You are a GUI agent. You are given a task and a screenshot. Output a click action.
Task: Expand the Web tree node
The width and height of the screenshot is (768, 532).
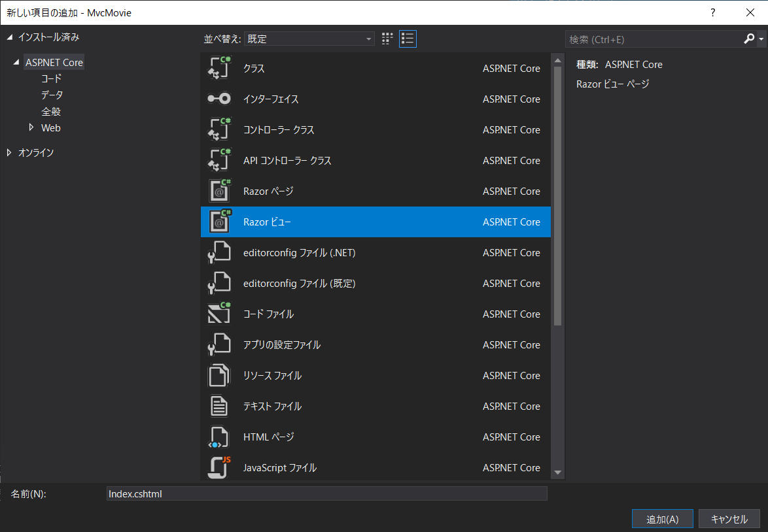point(31,127)
